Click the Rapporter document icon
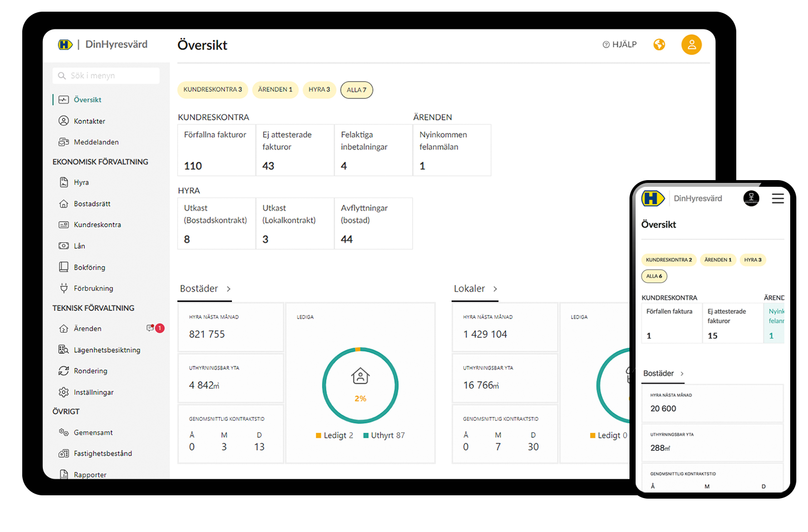 point(64,474)
